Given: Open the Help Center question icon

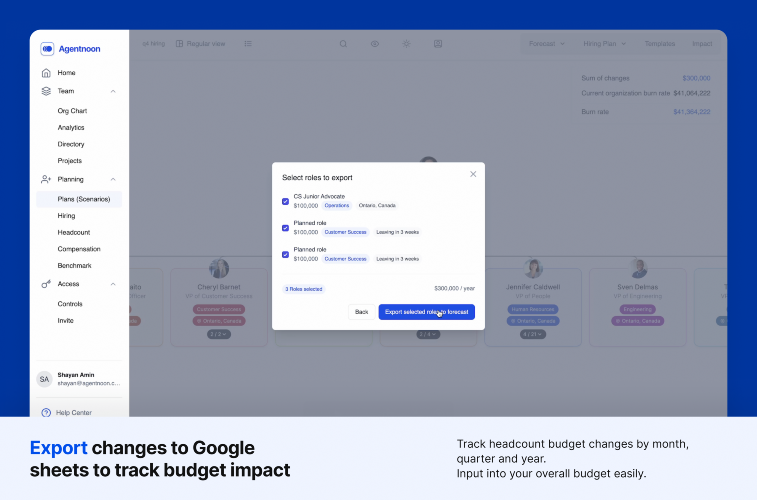Looking at the screenshot, I should (46, 413).
